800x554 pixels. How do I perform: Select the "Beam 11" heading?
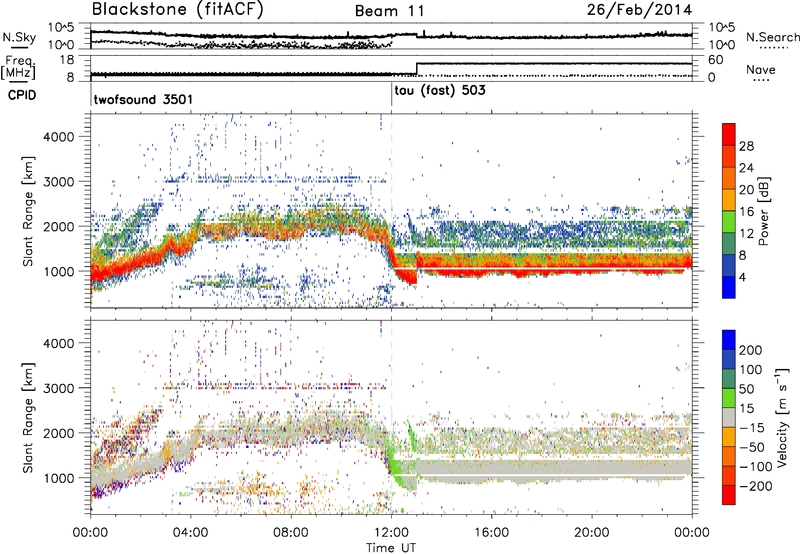pyautogui.click(x=390, y=11)
